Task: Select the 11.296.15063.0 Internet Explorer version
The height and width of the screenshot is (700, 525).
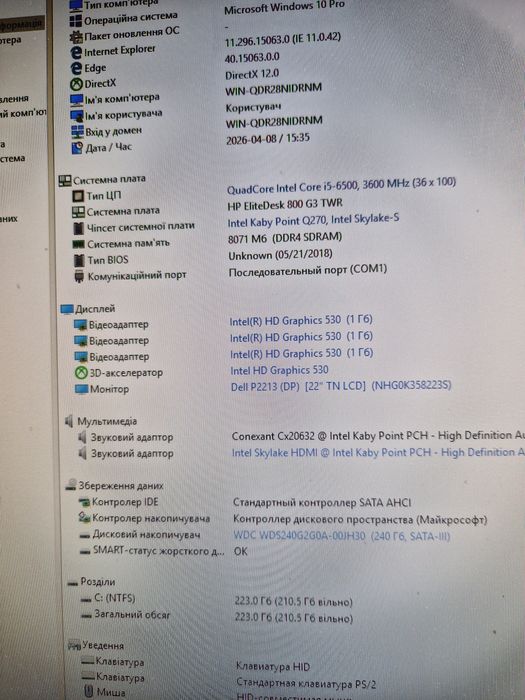Action: [x=283, y=39]
